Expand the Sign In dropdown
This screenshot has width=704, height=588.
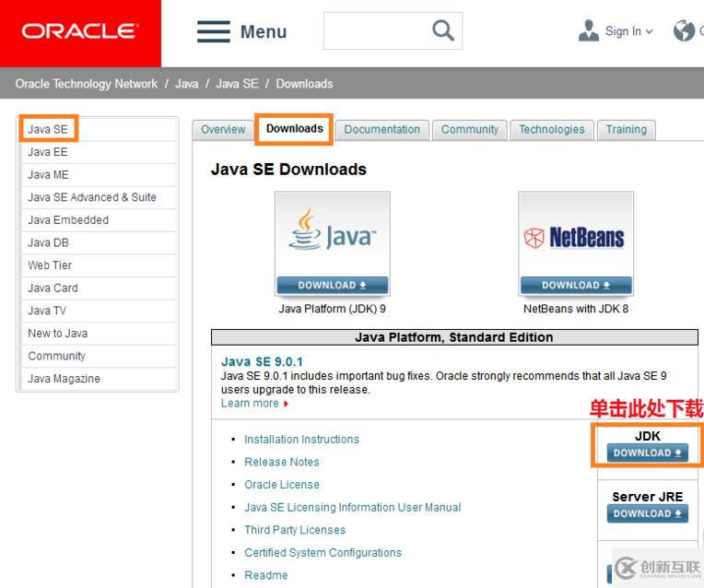(x=628, y=31)
